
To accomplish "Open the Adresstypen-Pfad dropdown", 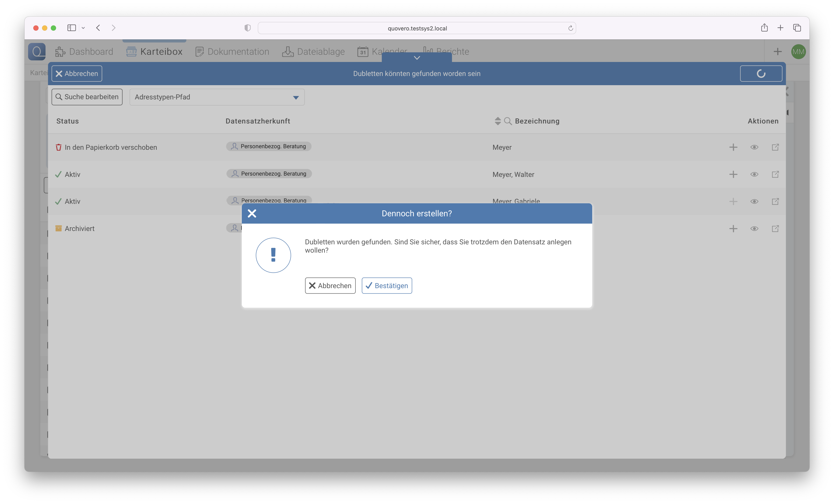I will click(217, 97).
